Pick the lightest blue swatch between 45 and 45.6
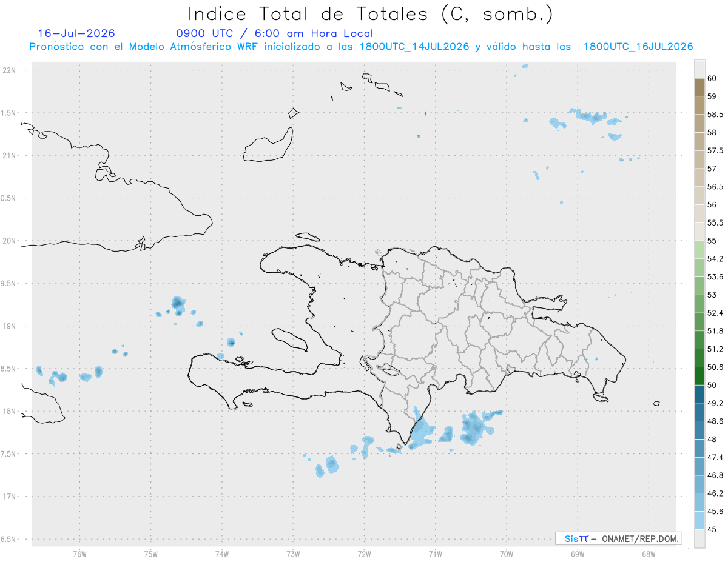The image size is (728, 562). click(699, 520)
